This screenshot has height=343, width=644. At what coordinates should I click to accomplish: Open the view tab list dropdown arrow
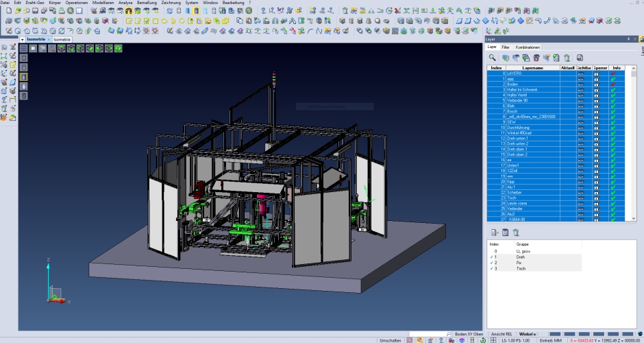point(22,40)
